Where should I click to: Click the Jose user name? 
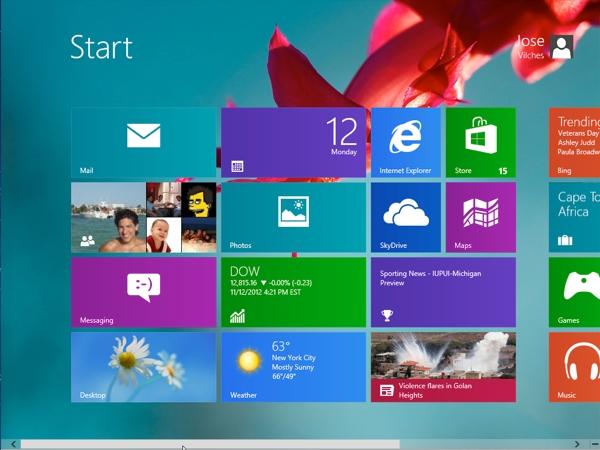[x=531, y=41]
